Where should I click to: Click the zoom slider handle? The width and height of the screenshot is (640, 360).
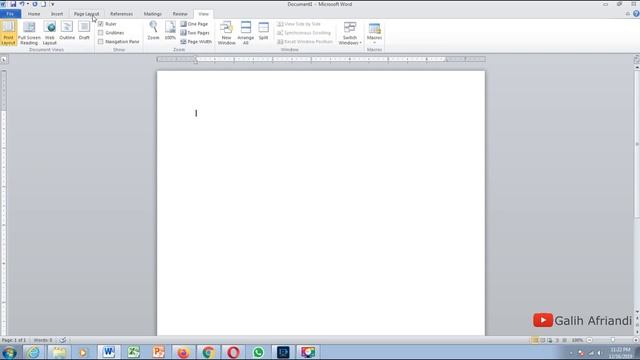click(x=613, y=340)
